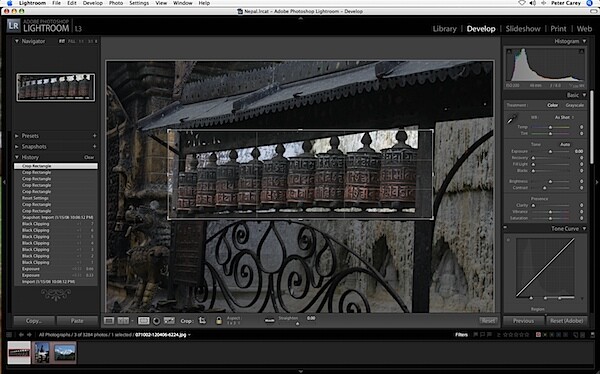
Task: Toggle the red color label filter
Action: point(538,335)
